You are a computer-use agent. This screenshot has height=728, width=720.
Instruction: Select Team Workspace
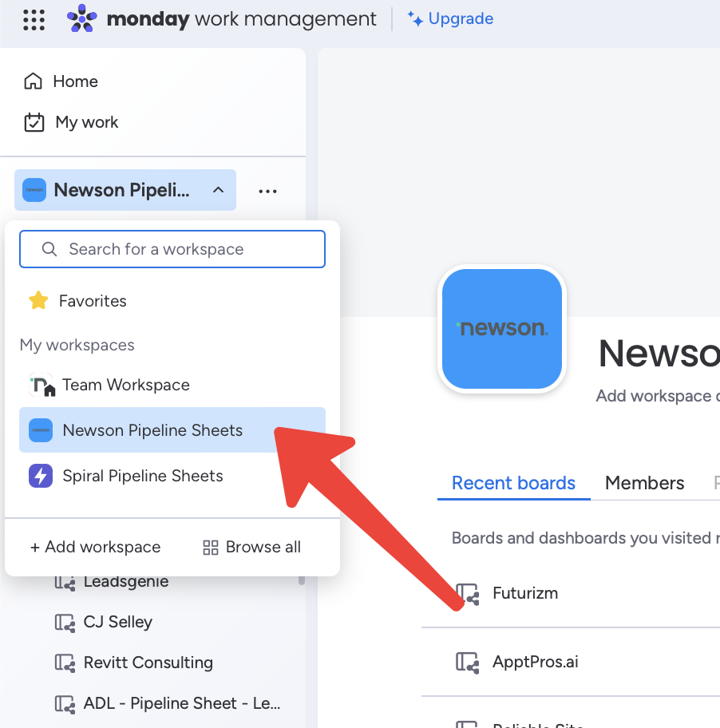tap(172, 385)
